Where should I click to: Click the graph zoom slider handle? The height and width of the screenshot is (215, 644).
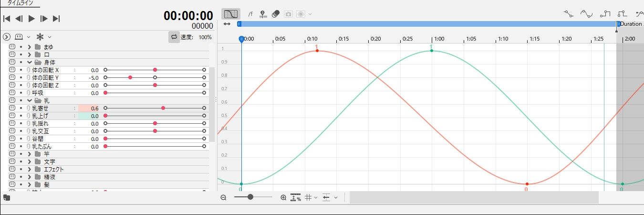click(250, 197)
